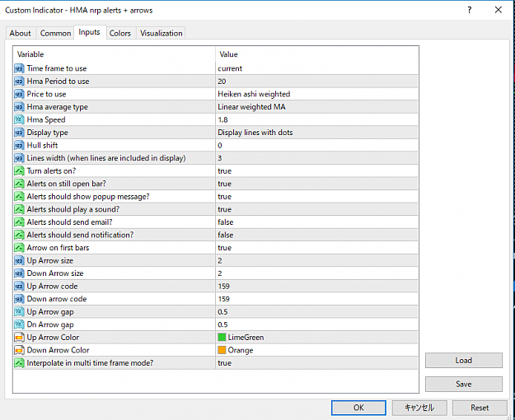Click the Up Arrow Color row icon
Viewport: 515px width, 420px height.
click(x=19, y=338)
